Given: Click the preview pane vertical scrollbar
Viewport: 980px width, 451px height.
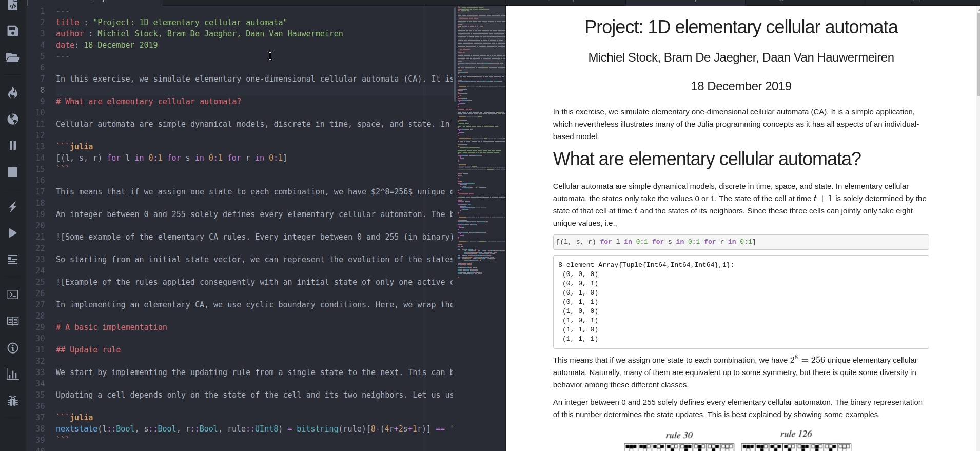Looking at the screenshot, I should [977, 55].
